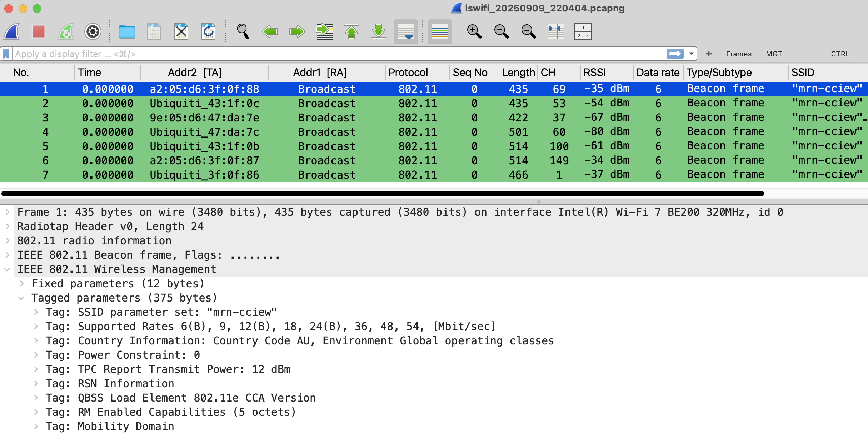The width and height of the screenshot is (868, 433).
Task: Open display filter history dropdown arrow
Action: tap(692, 54)
